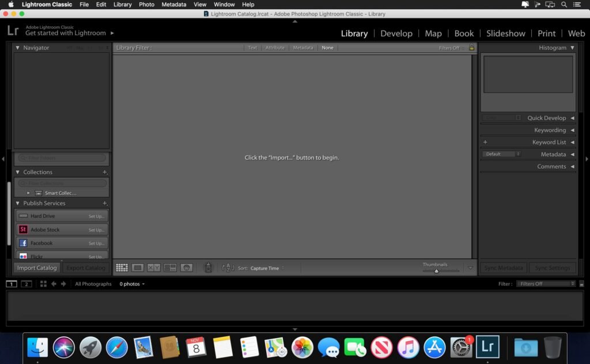The height and width of the screenshot is (364, 590).
Task: Open the Photo menu
Action: [x=146, y=4]
